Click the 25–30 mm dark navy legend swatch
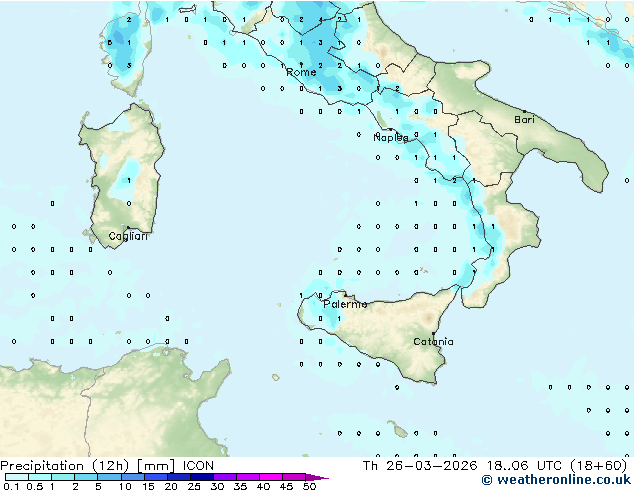 202,477
